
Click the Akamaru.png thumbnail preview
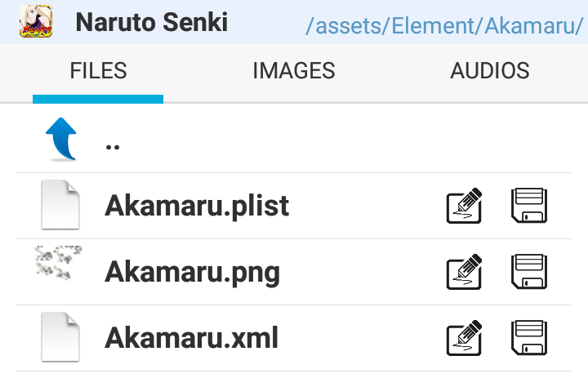pyautogui.click(x=59, y=263)
